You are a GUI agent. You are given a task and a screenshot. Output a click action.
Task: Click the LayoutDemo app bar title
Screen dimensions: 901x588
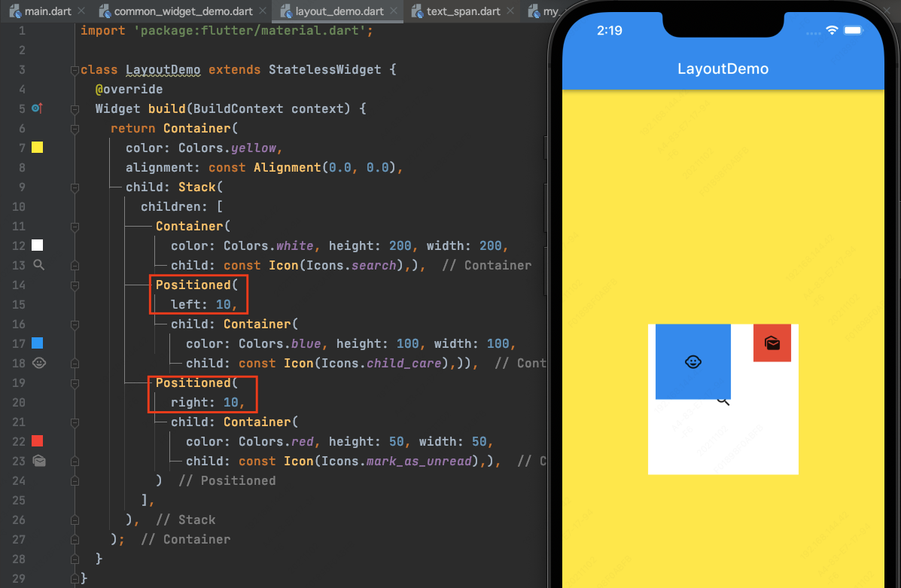723,69
